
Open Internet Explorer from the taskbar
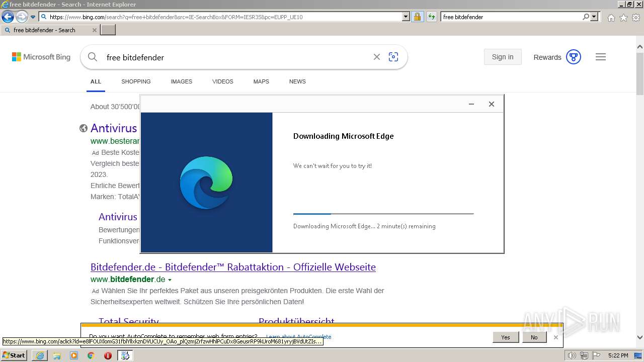click(40, 355)
